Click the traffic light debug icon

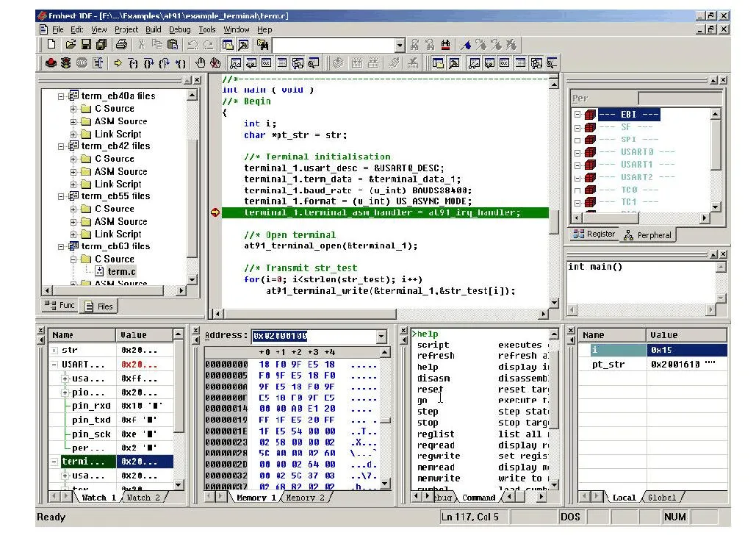66,62
